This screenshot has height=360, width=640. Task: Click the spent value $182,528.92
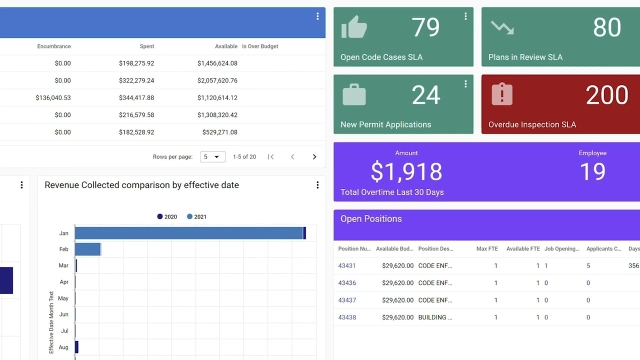tap(136, 132)
